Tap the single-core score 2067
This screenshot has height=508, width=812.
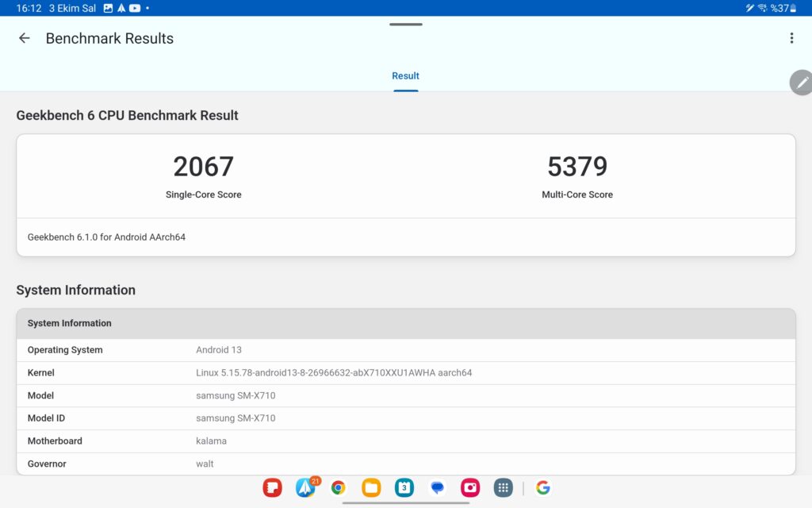click(204, 167)
